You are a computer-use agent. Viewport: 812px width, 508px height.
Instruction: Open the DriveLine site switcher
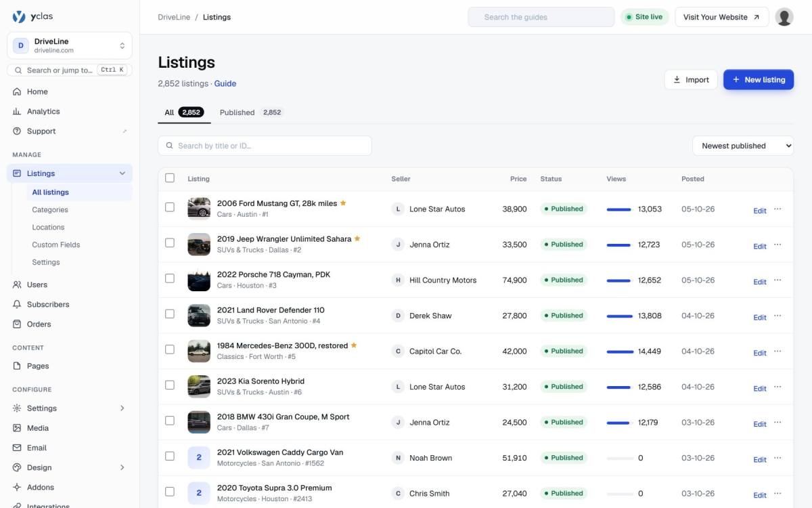(70, 45)
